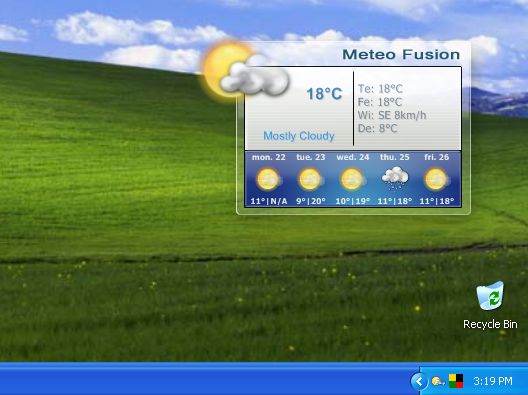
Task: Click the 9°|20° Tuesday temperature range
Action: tap(311, 201)
